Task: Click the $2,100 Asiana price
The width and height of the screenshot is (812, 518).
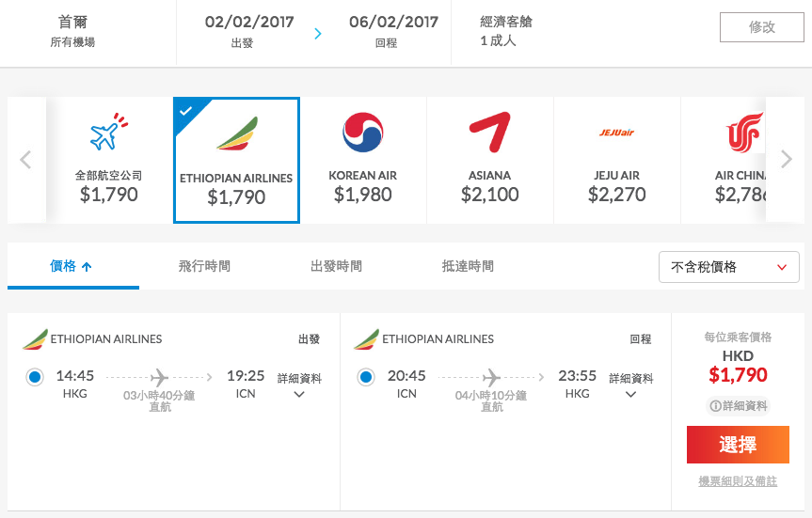Action: 490,195
